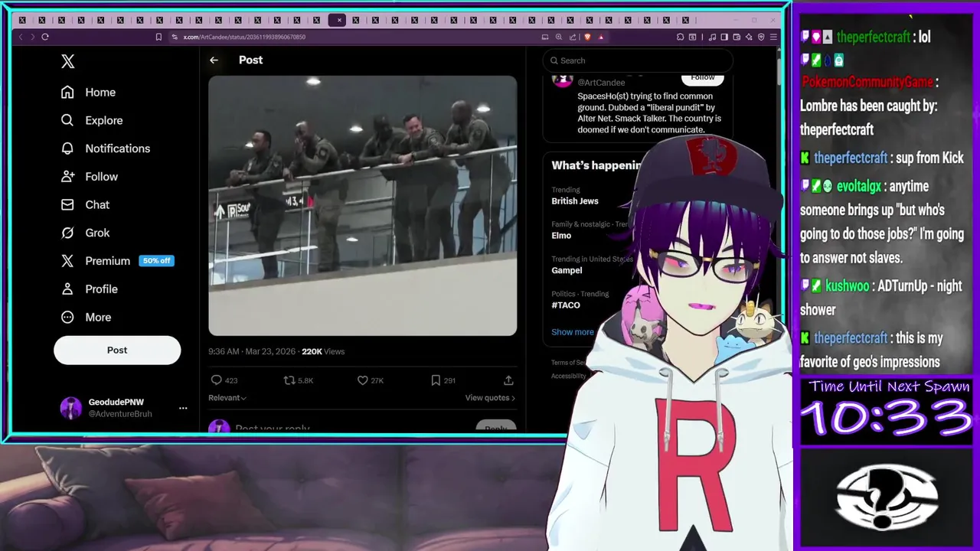Open the Brave VPN shield icon
The image size is (980, 551).
761,37
